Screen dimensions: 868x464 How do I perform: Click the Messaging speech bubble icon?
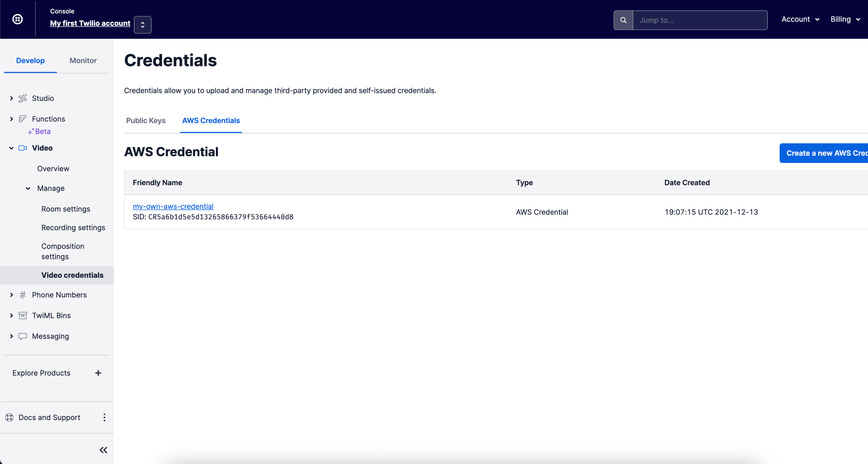pyautogui.click(x=22, y=336)
